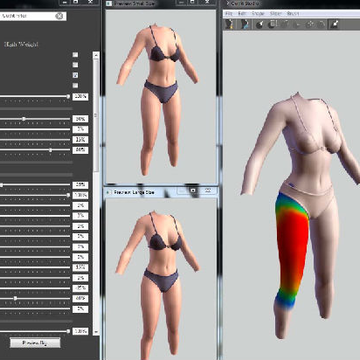The image size is (360, 360).
Task: Open the Edit menu in Outfit Studio
Action: [241, 14]
